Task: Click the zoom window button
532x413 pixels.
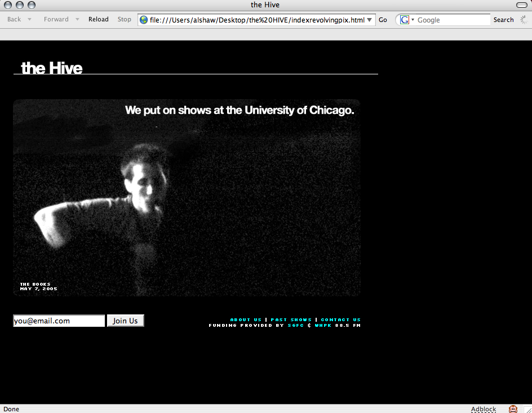Action: tap(32, 5)
